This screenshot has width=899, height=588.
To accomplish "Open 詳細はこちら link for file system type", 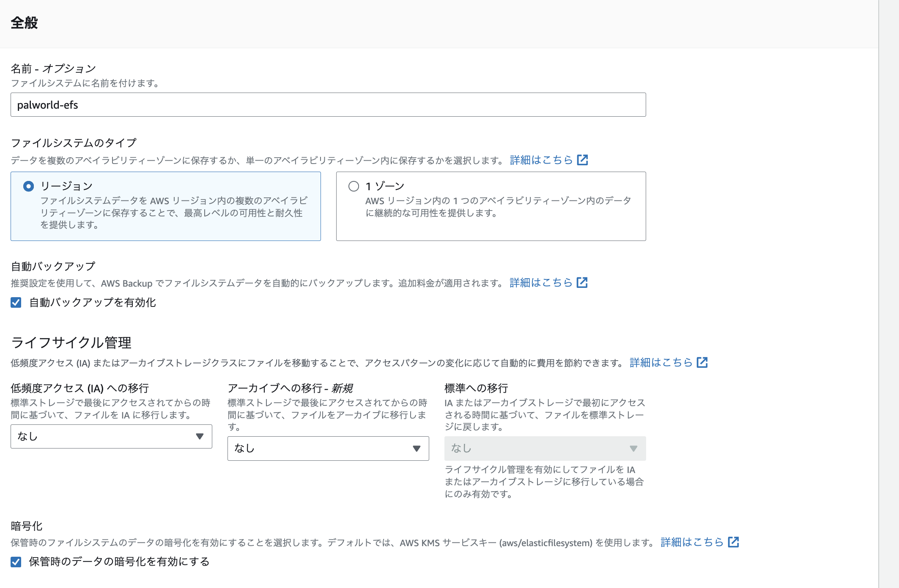I will [541, 160].
